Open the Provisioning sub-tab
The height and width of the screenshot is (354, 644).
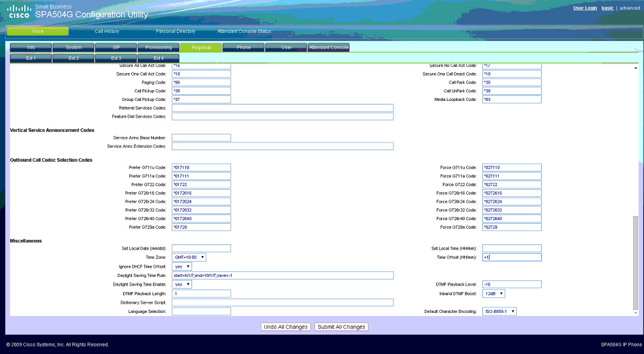159,48
